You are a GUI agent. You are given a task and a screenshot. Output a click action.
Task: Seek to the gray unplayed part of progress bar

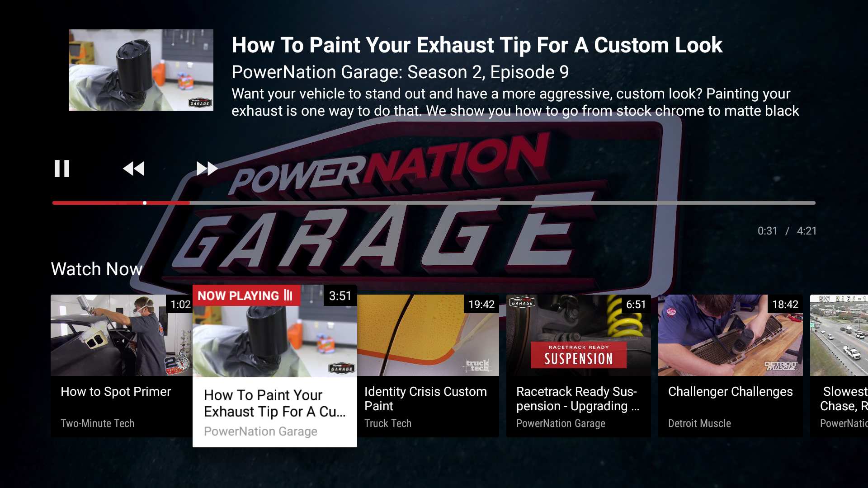502,203
